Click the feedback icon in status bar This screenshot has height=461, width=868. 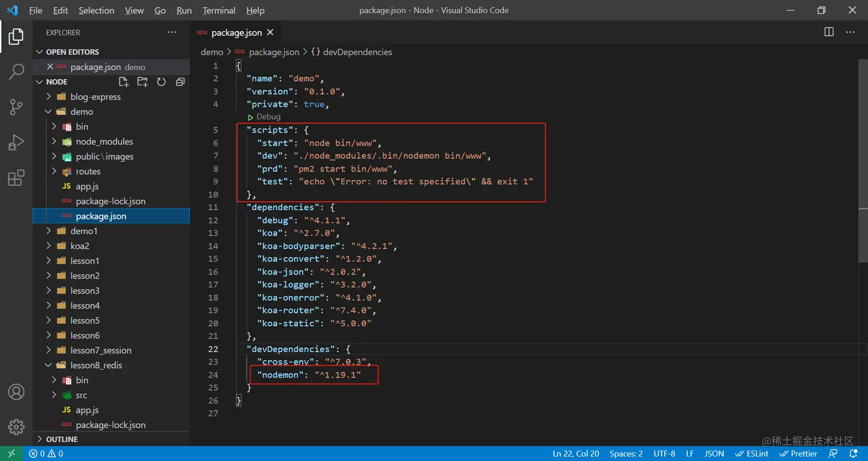(x=833, y=454)
